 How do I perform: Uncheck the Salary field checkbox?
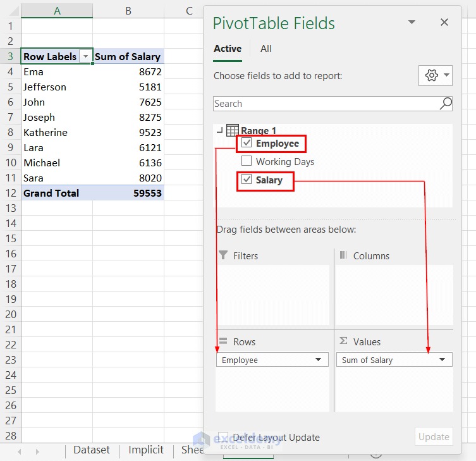247,180
